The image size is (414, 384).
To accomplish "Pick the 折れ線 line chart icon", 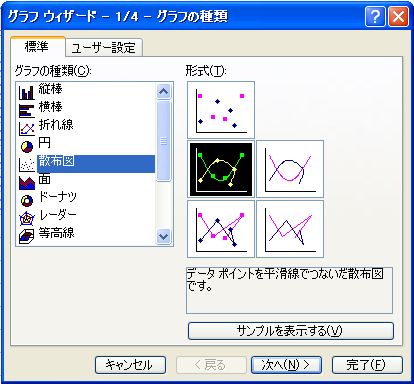I will tap(26, 129).
